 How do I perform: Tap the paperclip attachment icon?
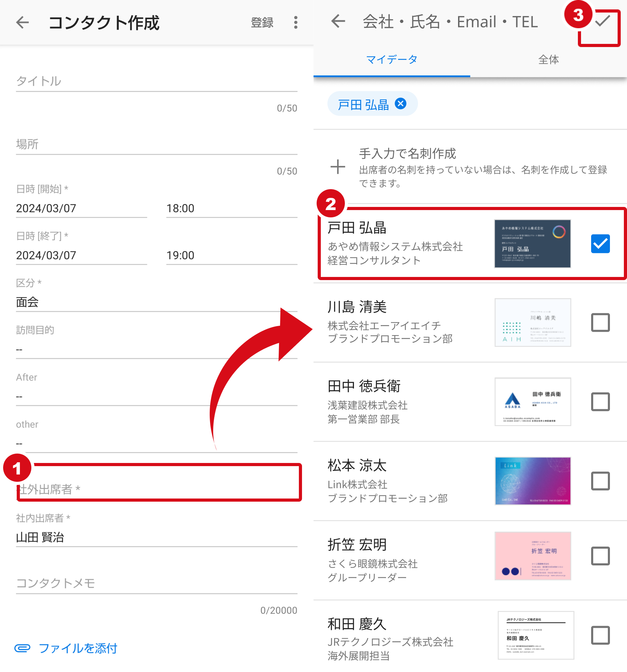pos(22,648)
